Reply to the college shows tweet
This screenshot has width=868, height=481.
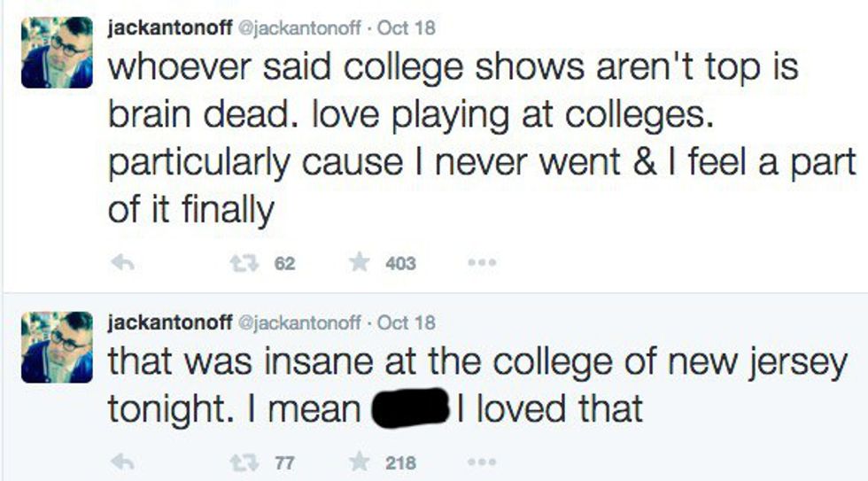[123, 263]
